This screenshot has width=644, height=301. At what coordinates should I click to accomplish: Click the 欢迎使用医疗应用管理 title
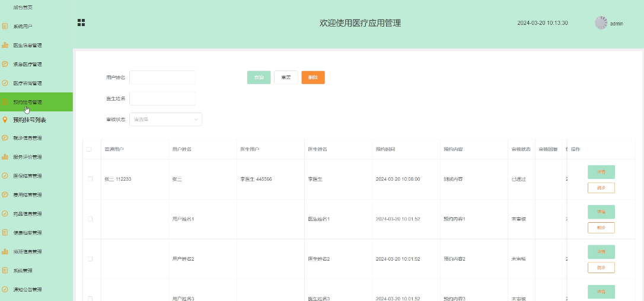(360, 23)
